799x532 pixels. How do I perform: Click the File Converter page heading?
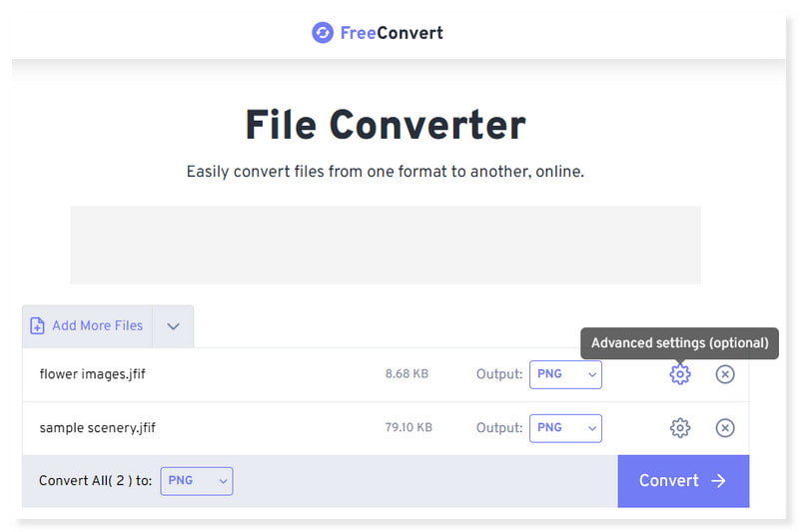pyautogui.click(x=385, y=126)
